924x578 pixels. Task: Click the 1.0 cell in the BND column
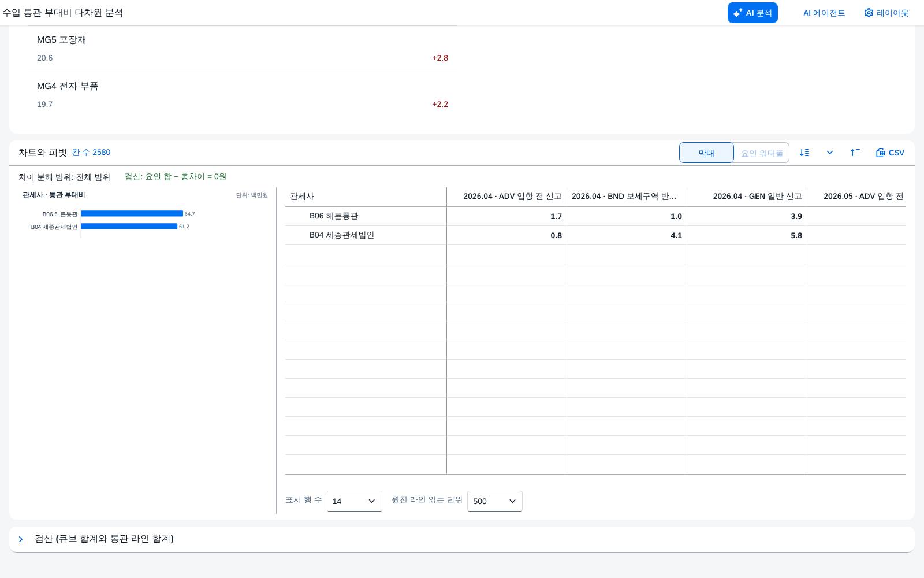pyautogui.click(x=627, y=216)
